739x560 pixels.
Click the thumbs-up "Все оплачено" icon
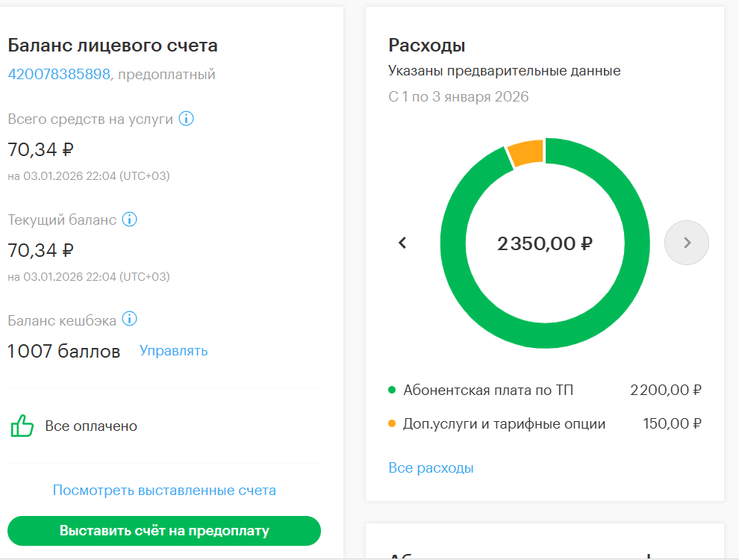[x=22, y=426]
